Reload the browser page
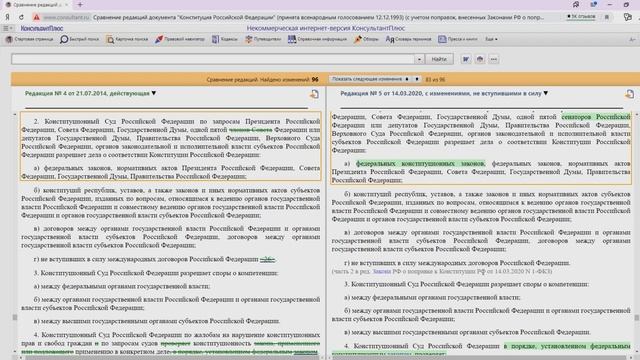The image size is (640, 360). (x=21, y=17)
